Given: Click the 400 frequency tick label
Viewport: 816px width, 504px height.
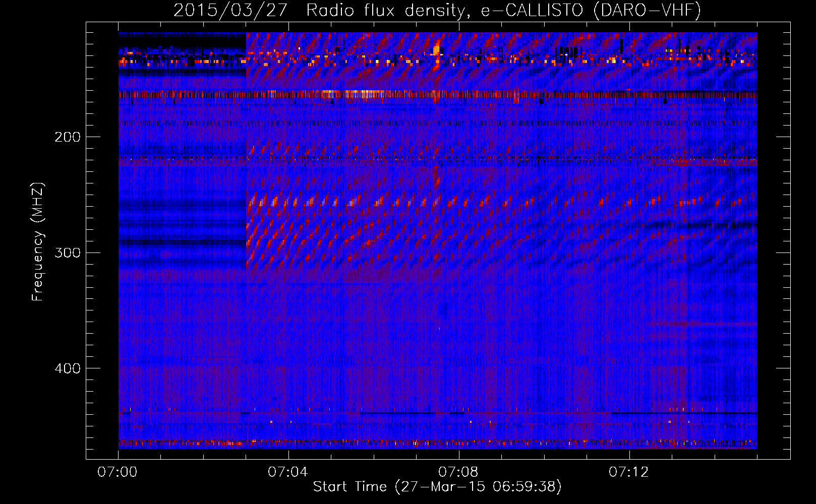Looking at the screenshot, I should (x=67, y=368).
